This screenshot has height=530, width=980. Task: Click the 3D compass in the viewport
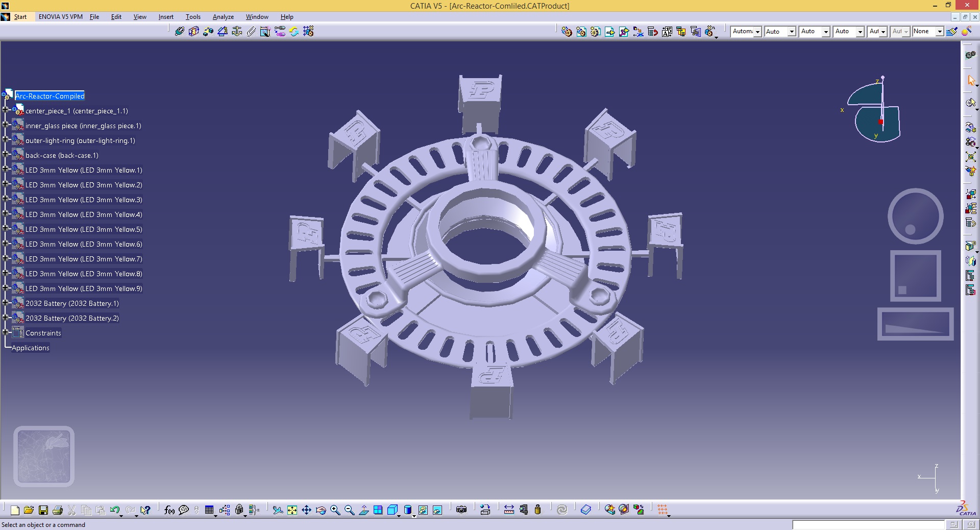click(874, 110)
